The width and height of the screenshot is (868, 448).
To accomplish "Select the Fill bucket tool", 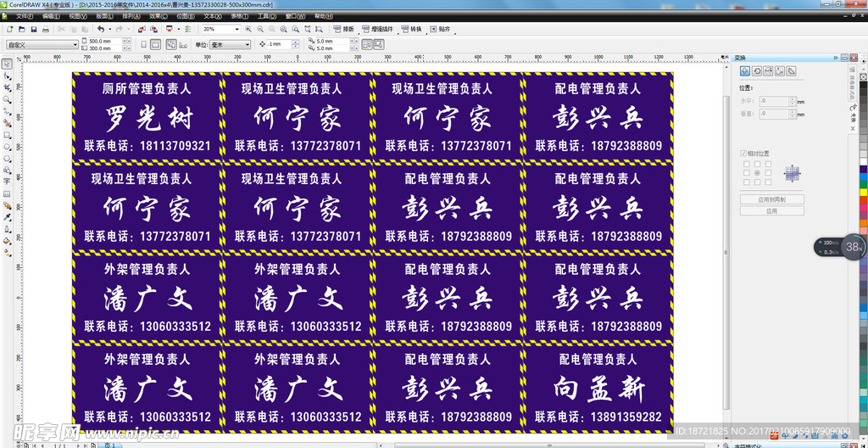I will coord(7,241).
